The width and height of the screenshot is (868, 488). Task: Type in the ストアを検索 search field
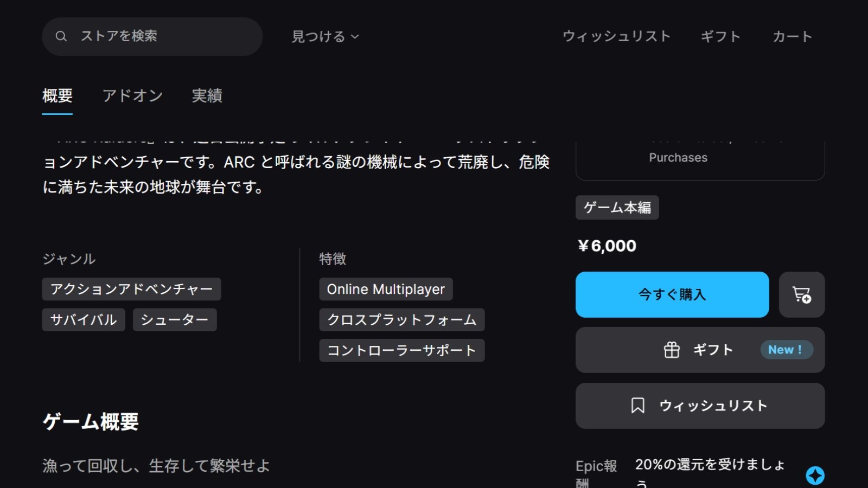pyautogui.click(x=163, y=36)
